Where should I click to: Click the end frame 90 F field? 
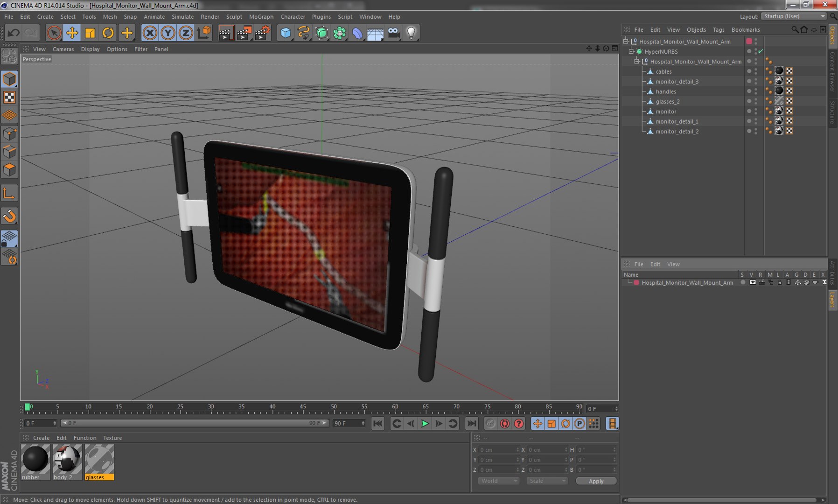[349, 423]
